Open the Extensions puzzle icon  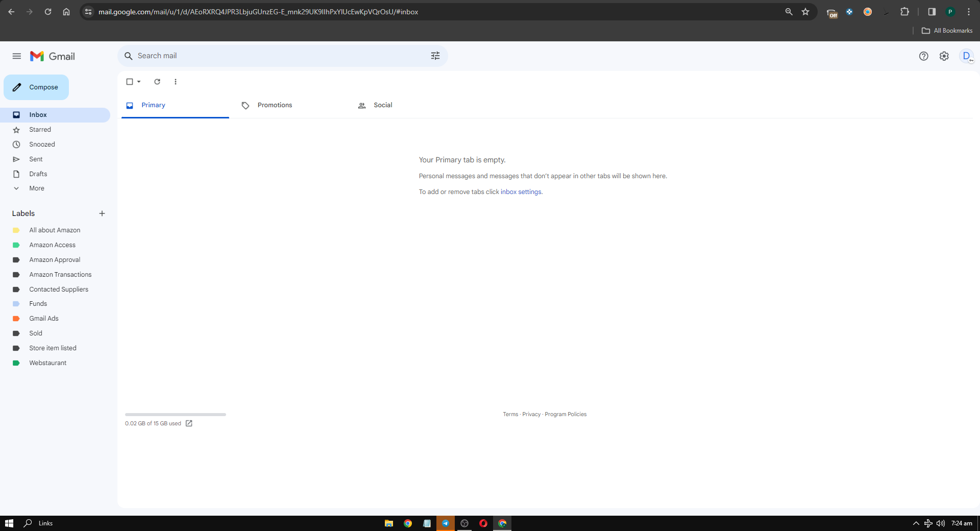click(x=904, y=12)
